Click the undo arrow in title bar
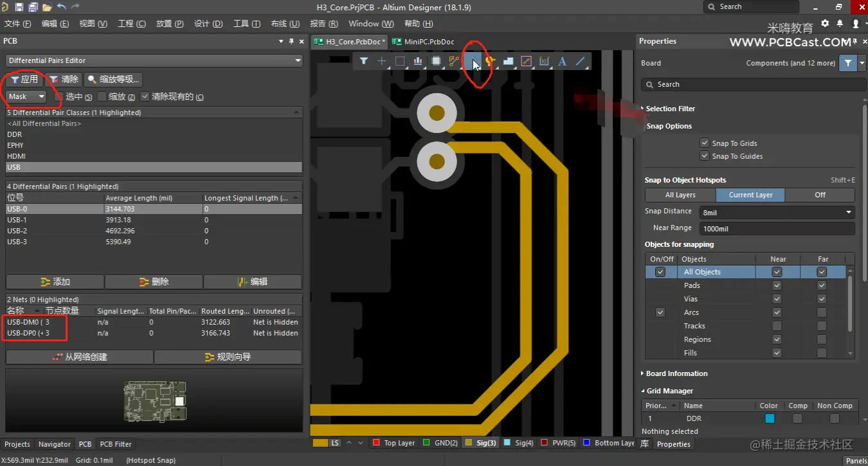Viewport: 868px width, 466px height. pyautogui.click(x=61, y=7)
